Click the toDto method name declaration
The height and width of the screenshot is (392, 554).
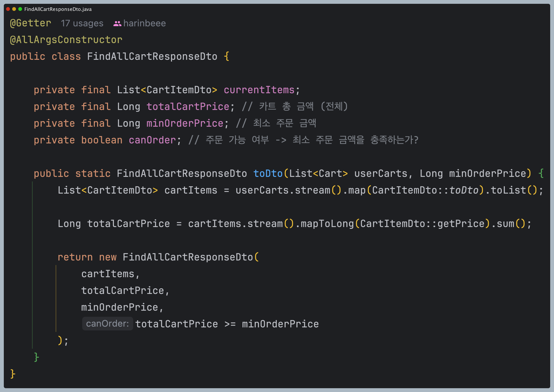268,174
